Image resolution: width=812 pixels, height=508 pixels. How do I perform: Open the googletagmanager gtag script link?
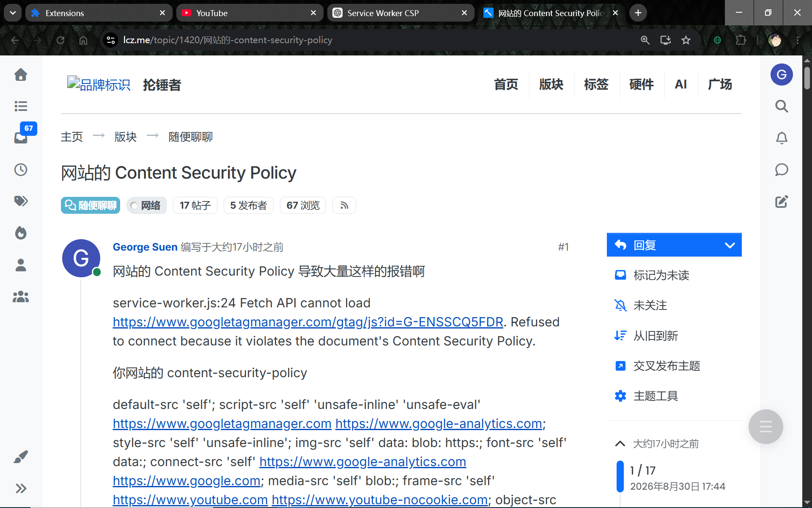click(x=308, y=322)
